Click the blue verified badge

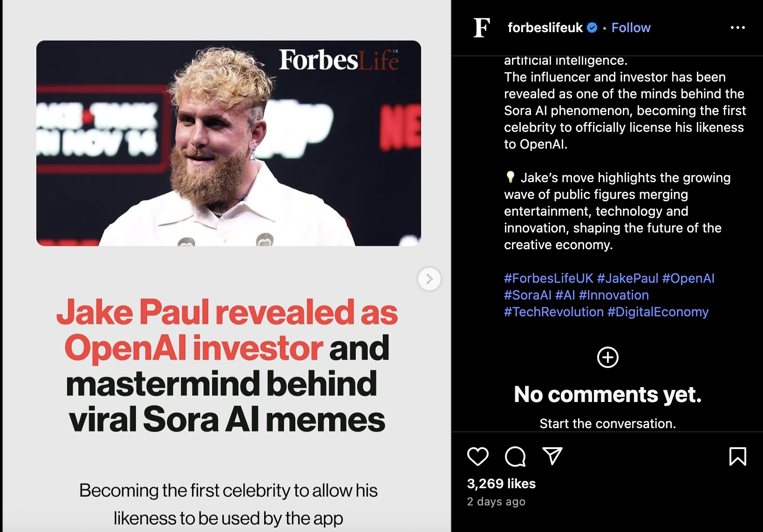pos(592,28)
